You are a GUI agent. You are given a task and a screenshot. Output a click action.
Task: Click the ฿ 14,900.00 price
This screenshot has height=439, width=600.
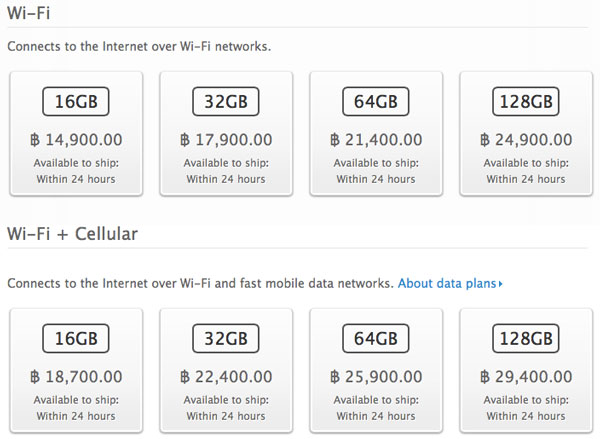[x=76, y=140]
